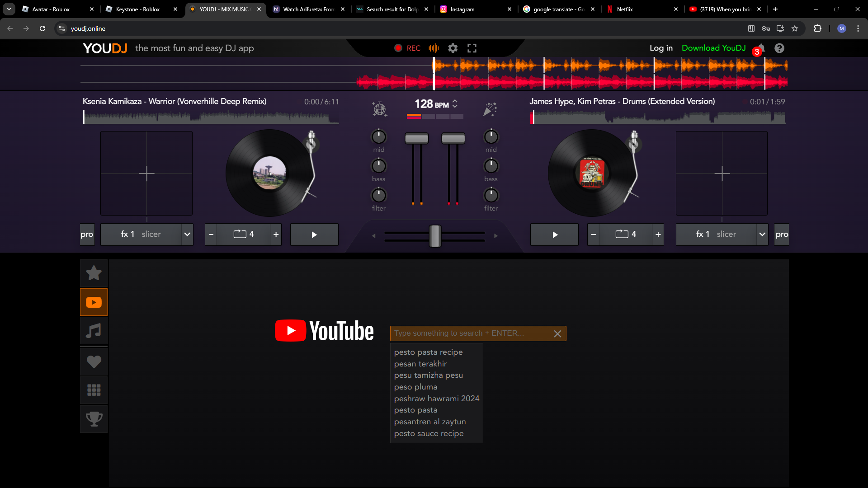Viewport: 868px width, 488px height.
Task: Click the left deck vinyl record
Action: tap(270, 173)
